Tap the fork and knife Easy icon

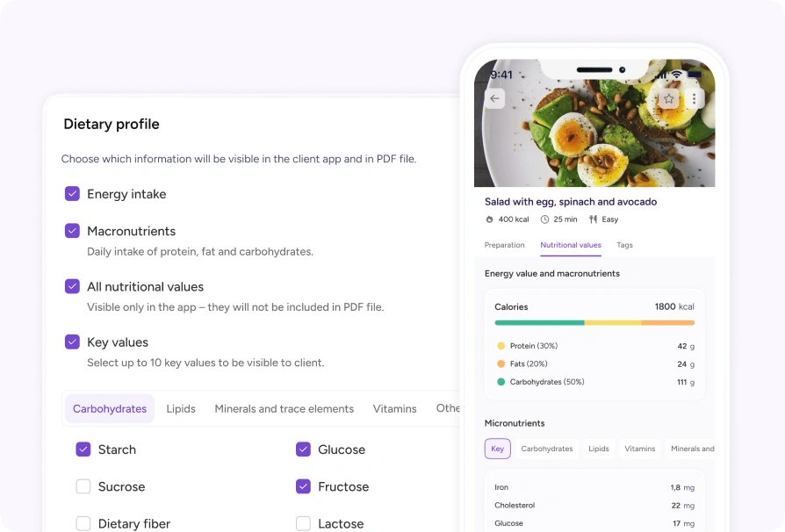(594, 219)
